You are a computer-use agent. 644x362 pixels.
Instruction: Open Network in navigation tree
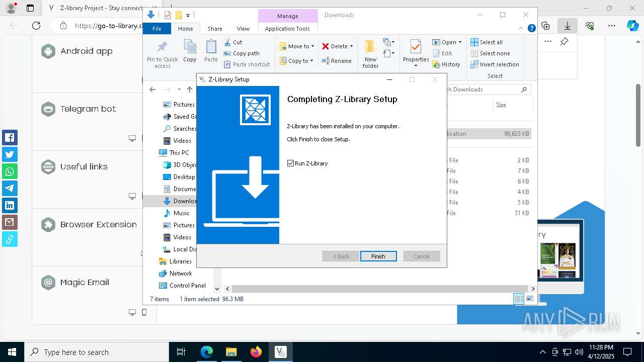tap(175, 274)
